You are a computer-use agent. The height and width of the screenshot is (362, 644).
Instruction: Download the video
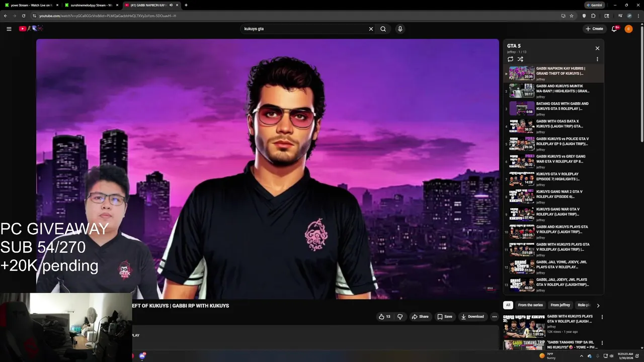[x=472, y=317]
